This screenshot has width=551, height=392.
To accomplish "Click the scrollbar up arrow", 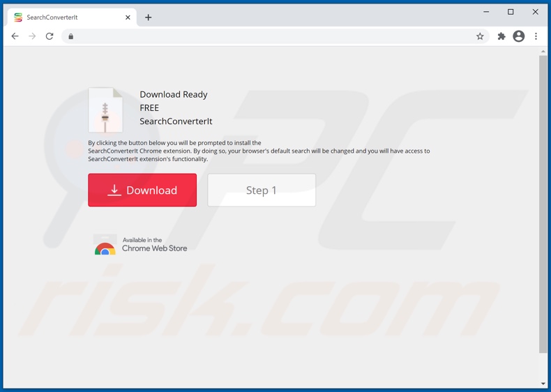I will (543, 52).
